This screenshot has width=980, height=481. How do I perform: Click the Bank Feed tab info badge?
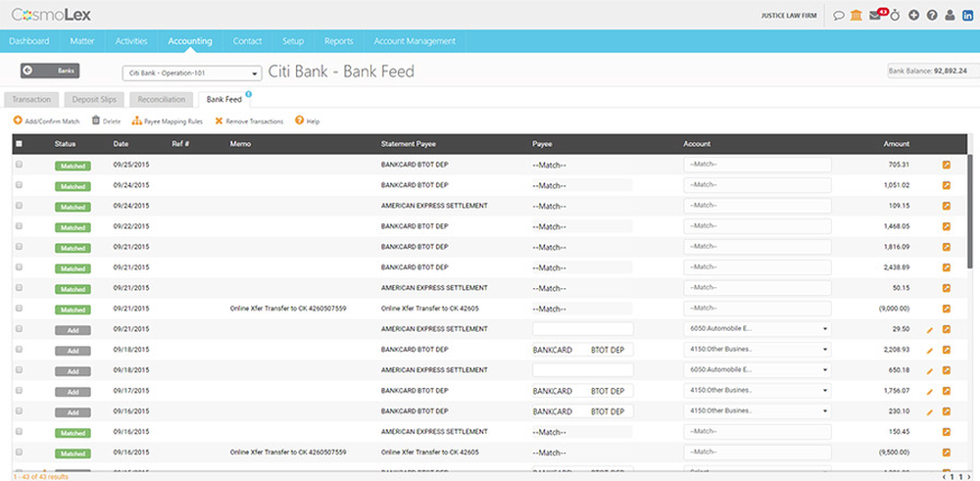coord(248,94)
